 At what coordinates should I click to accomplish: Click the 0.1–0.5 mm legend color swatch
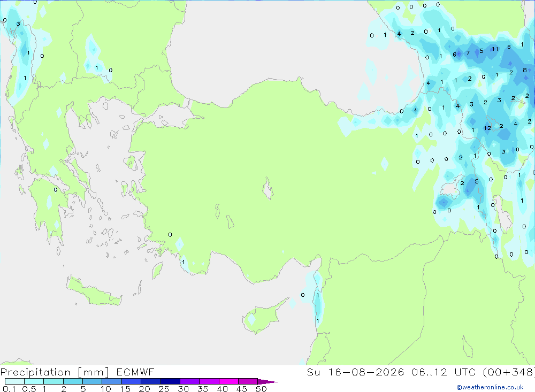click(14, 381)
